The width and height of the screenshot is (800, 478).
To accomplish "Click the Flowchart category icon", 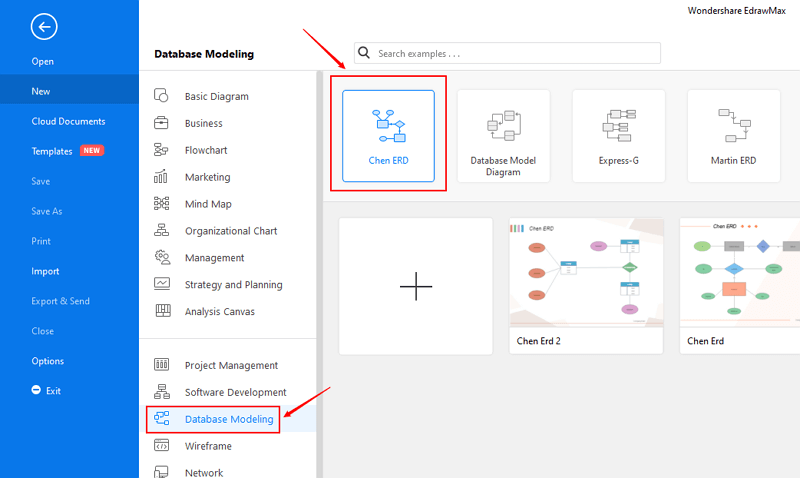I will click(x=161, y=149).
